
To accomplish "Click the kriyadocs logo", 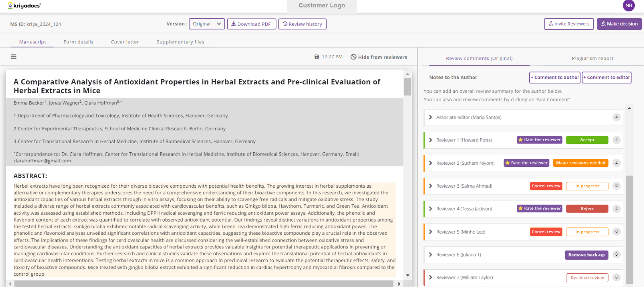I will (25, 6).
